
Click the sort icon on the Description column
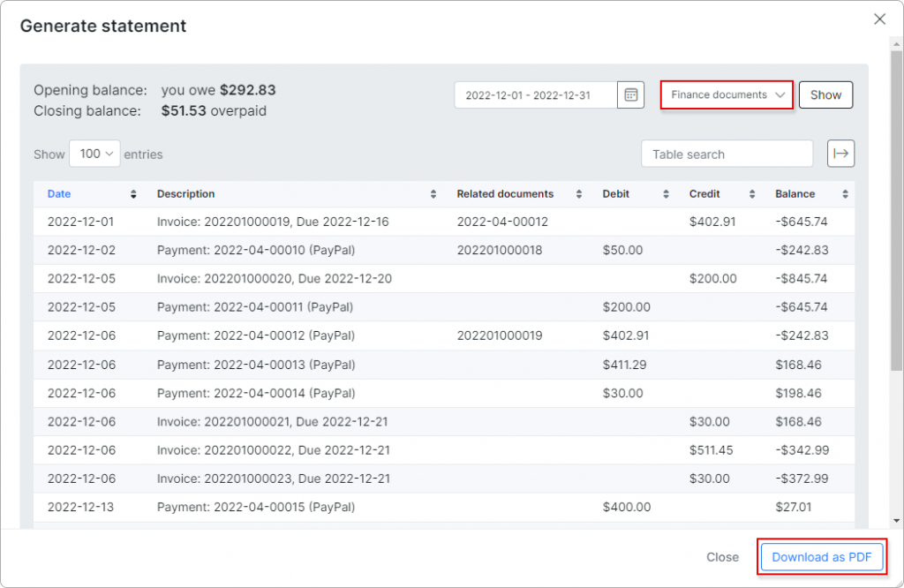(x=432, y=193)
